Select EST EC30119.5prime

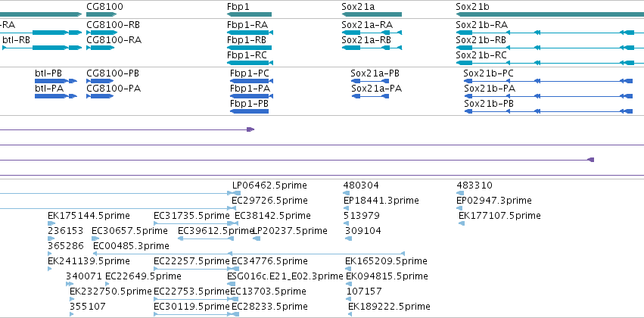(x=191, y=307)
